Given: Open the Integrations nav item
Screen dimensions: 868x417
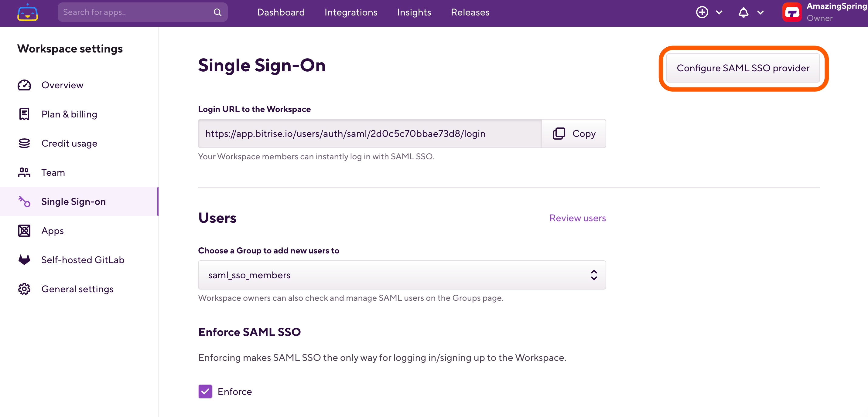Looking at the screenshot, I should [351, 12].
